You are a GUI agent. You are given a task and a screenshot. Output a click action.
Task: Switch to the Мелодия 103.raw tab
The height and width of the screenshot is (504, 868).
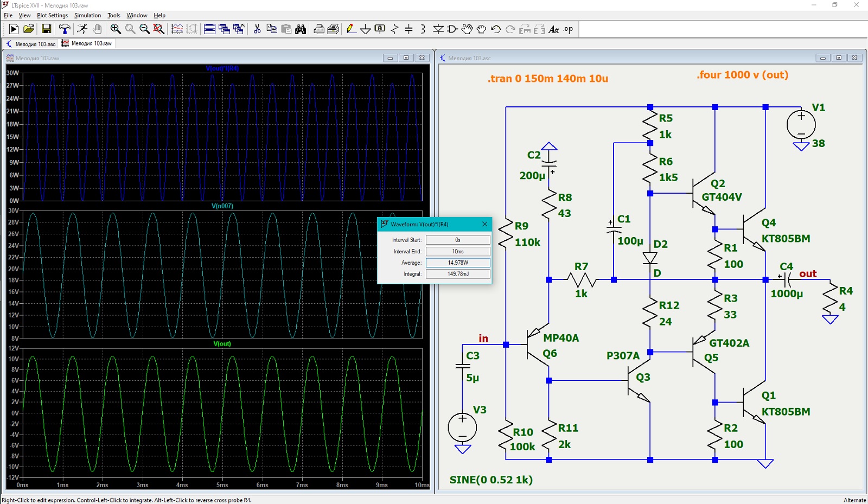pyautogui.click(x=87, y=43)
